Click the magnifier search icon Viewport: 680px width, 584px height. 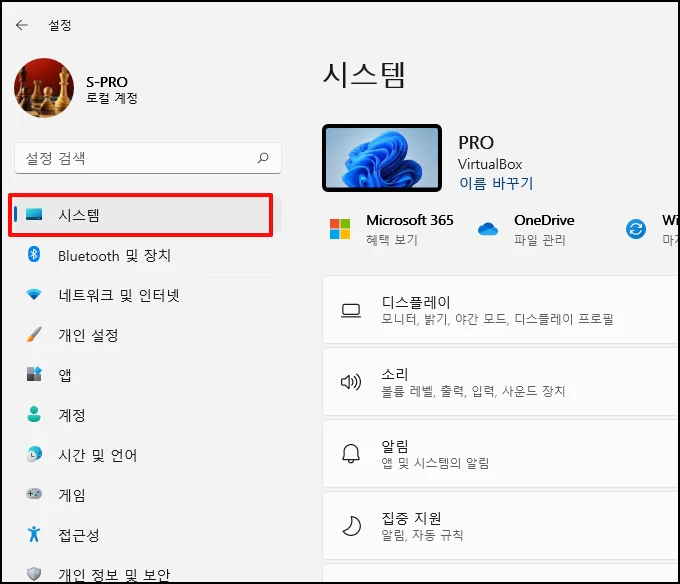point(263,158)
